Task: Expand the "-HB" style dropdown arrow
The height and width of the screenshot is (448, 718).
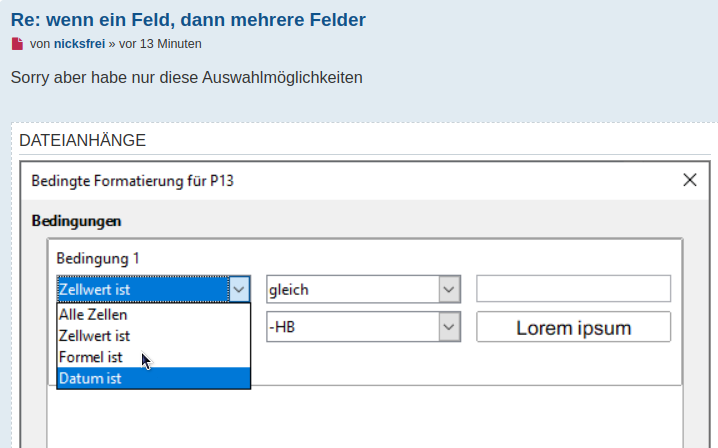Action: click(450, 326)
